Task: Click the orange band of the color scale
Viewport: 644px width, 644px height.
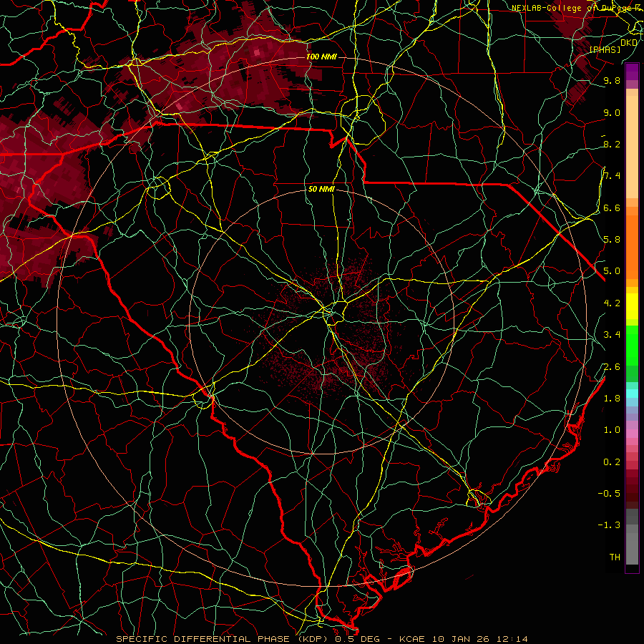Action: [x=632, y=246]
